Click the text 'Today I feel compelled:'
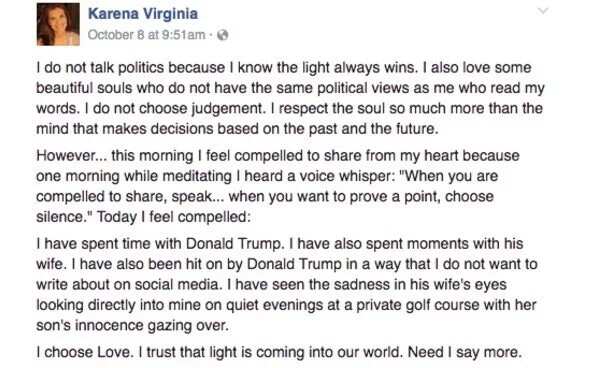The width and height of the screenshot is (601, 368). (x=173, y=217)
